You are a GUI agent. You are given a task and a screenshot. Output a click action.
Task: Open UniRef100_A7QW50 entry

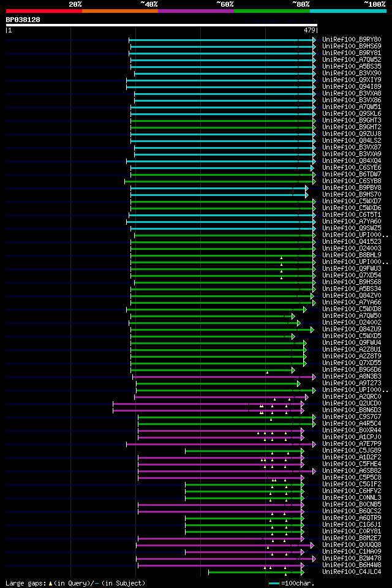point(352,316)
